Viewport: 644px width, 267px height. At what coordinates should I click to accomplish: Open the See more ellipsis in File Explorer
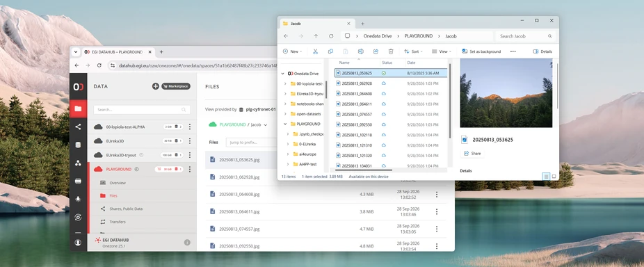[513, 51]
